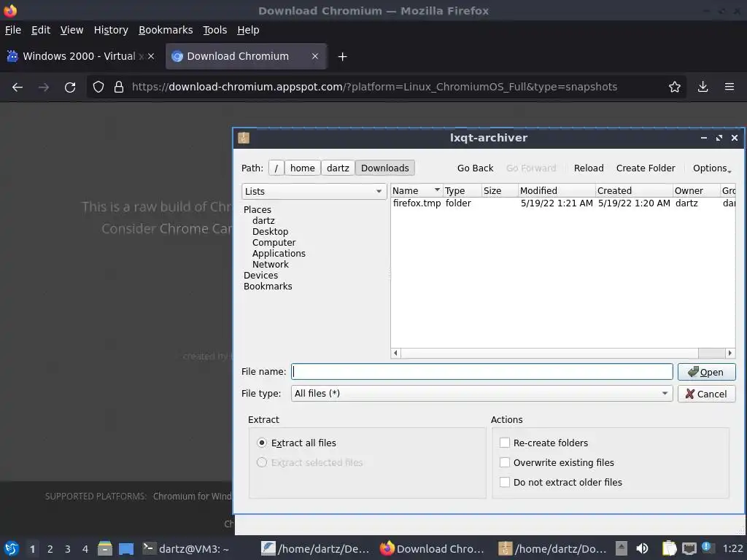Open Firefox View menu
The width and height of the screenshot is (747, 560).
tap(71, 30)
